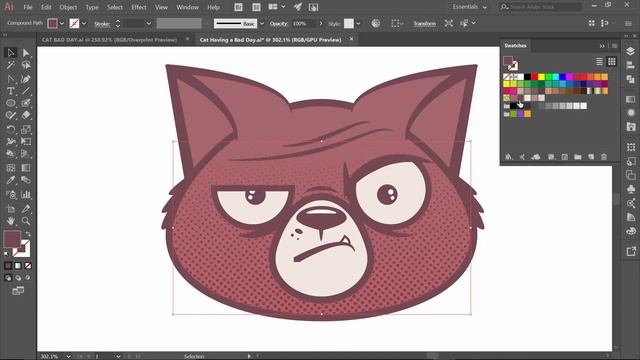Open the Effect menu
This screenshot has height=360, width=640.
tap(138, 7)
